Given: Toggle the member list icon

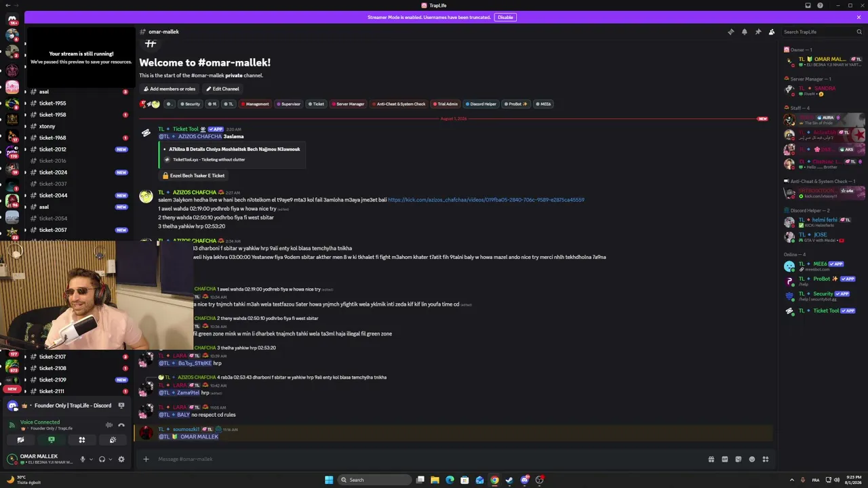Looking at the screenshot, I should tap(772, 32).
